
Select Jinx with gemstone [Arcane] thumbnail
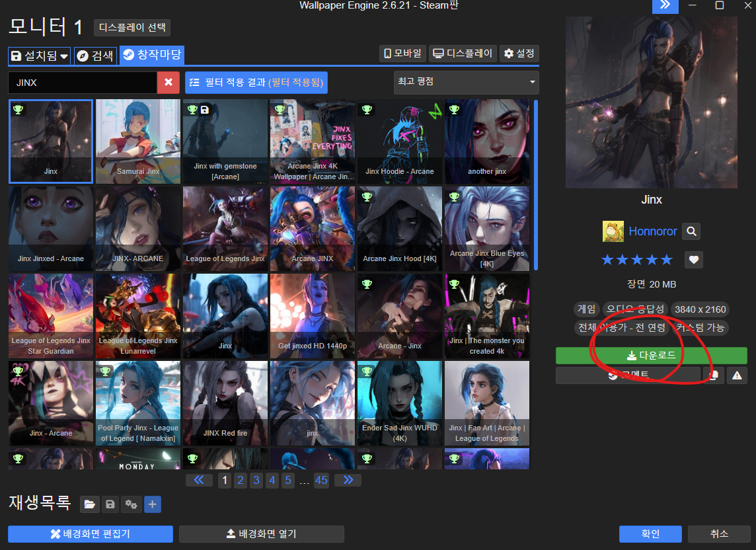click(225, 141)
